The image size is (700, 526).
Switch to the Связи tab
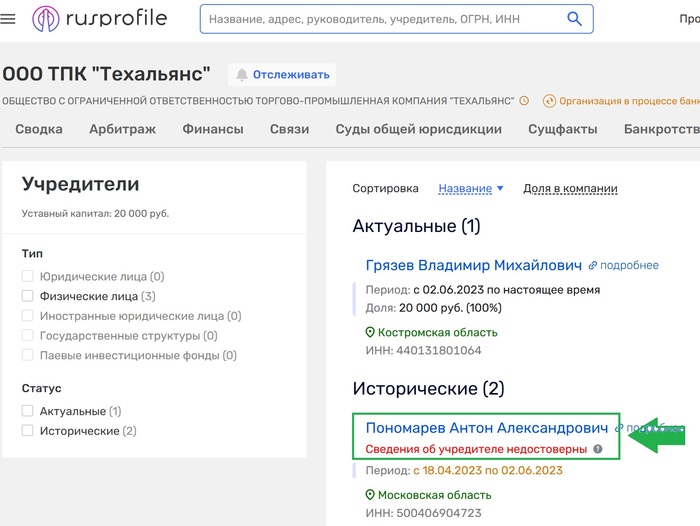289,129
